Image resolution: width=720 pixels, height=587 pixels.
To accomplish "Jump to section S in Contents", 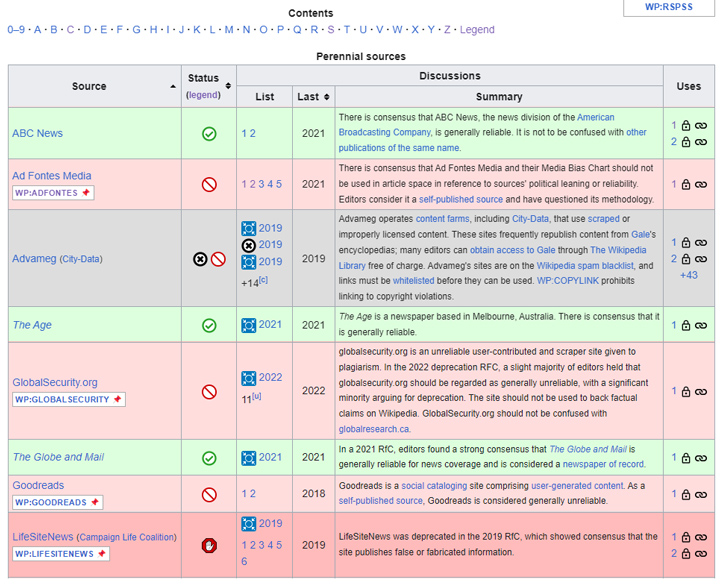I will click(331, 30).
